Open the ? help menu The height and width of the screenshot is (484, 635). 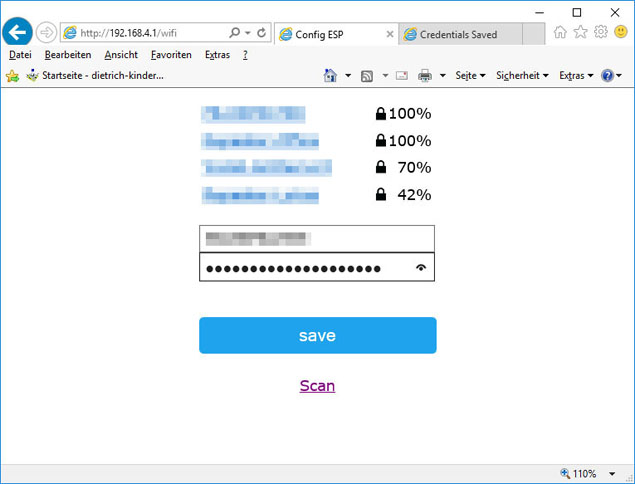[245, 55]
